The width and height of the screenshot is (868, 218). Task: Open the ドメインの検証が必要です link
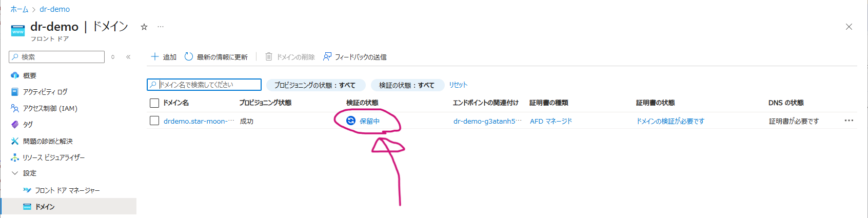(670, 121)
